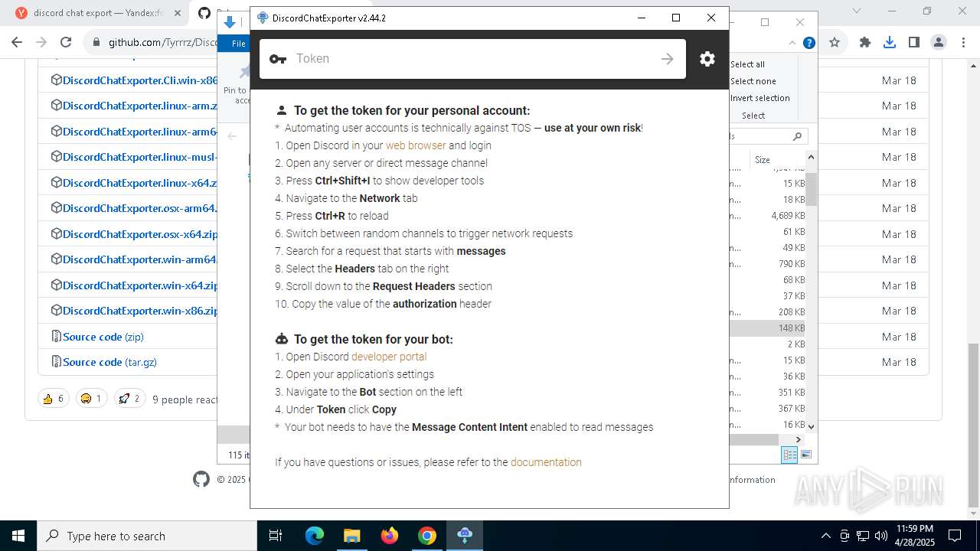
Task: Open the File tab in File Explorer
Action: coord(239,44)
